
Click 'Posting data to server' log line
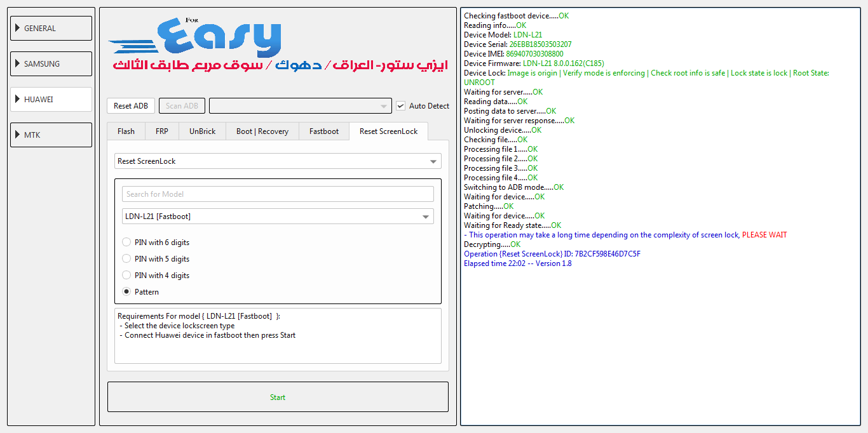point(510,111)
